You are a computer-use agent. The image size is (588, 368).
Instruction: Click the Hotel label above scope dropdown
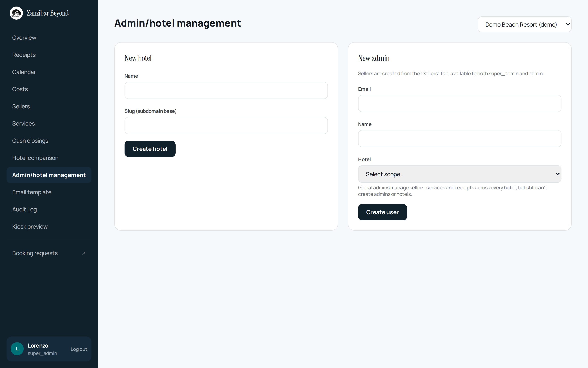click(364, 159)
